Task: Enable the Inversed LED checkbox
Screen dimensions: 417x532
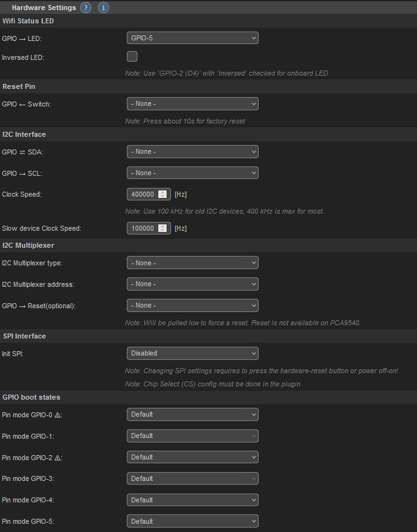Action: coord(132,57)
